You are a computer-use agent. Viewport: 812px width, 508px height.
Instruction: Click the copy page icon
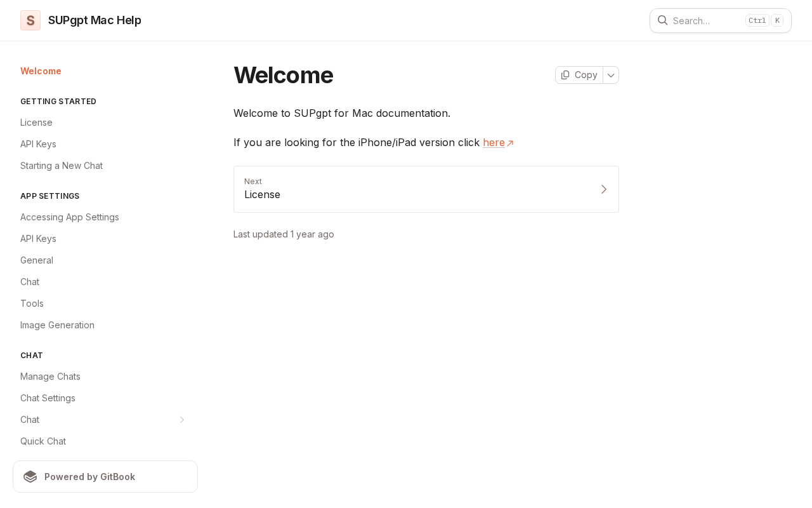point(565,75)
